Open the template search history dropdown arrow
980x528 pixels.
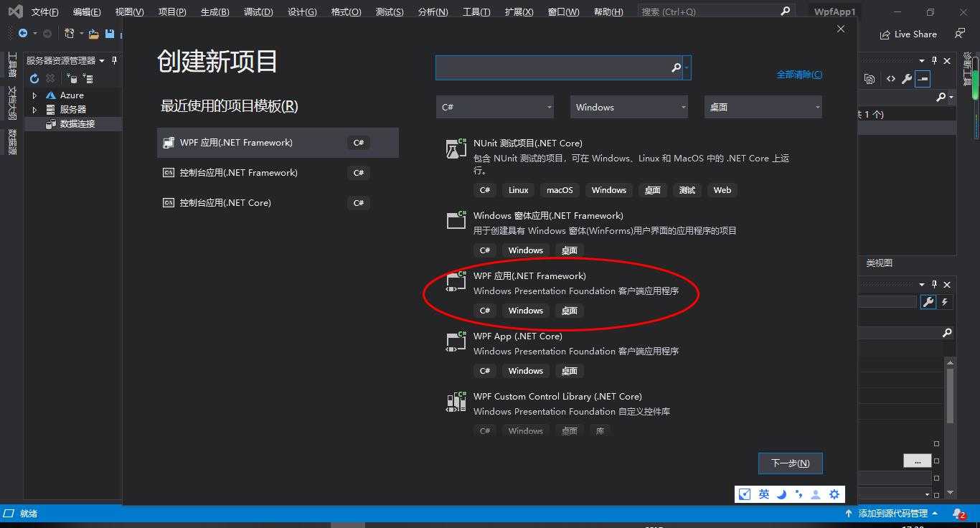click(x=687, y=67)
